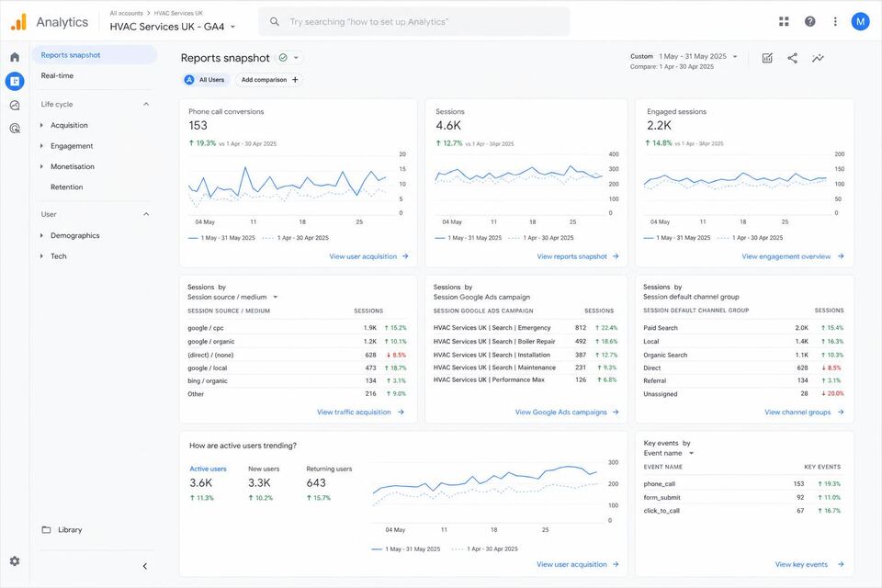Click the Share this report icon
Viewport: 882px width, 588px height.
792,58
